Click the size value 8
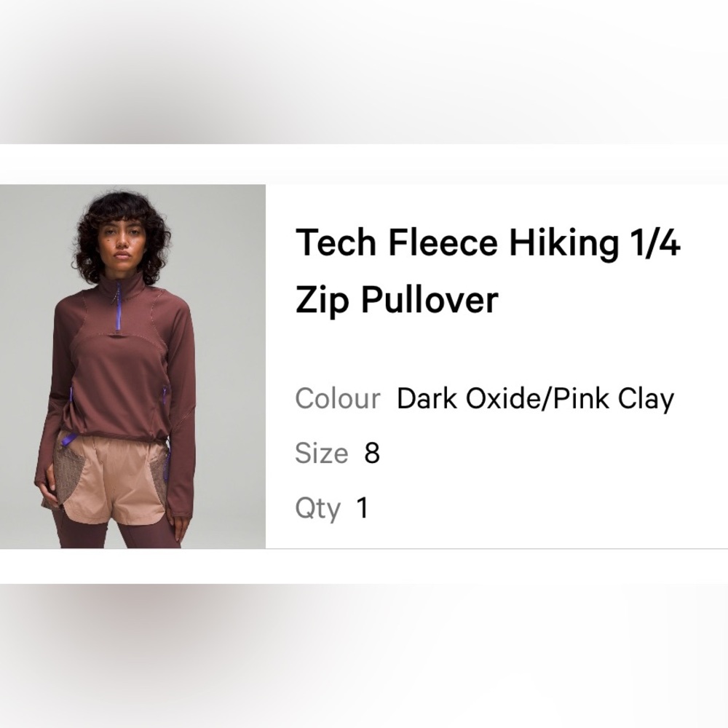 point(372,454)
